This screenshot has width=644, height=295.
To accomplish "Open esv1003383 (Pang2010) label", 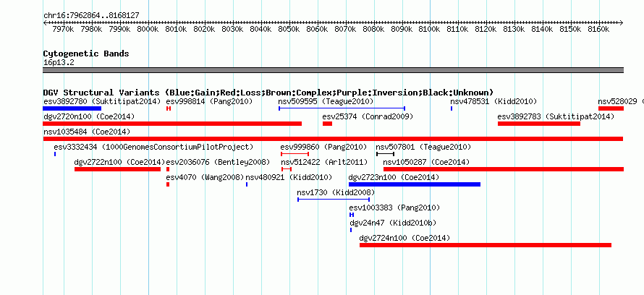I will click(394, 208).
